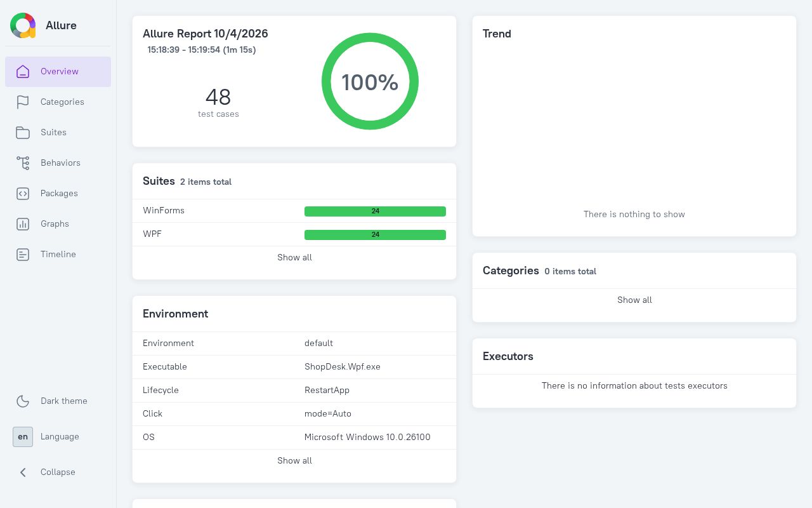Open the Language selector label
Image resolution: width=812 pixels, height=508 pixels.
click(x=60, y=436)
